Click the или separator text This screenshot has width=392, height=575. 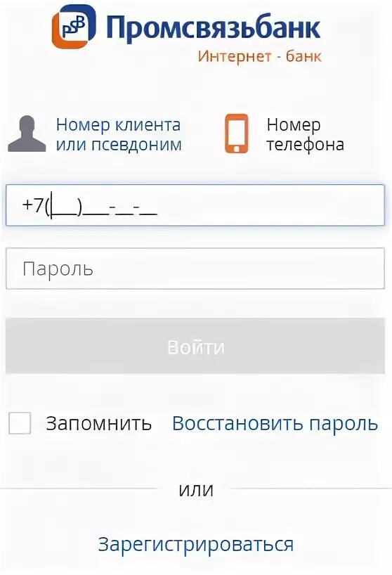[x=195, y=490]
